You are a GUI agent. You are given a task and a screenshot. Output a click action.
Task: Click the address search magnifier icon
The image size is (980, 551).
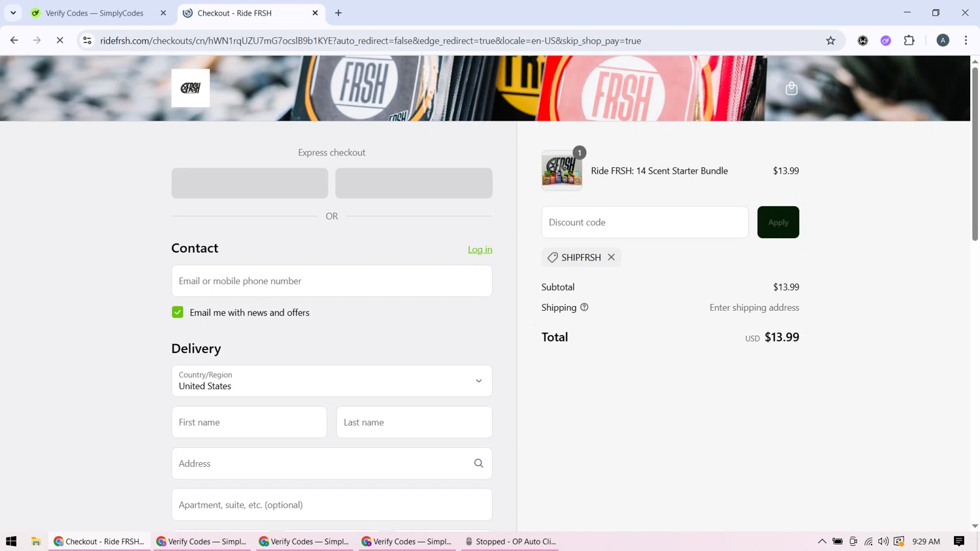(x=479, y=464)
